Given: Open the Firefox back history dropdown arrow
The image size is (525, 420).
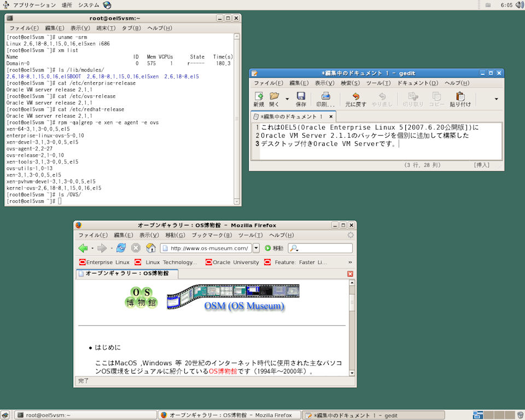Looking at the screenshot, I should pyautogui.click(x=92, y=248).
